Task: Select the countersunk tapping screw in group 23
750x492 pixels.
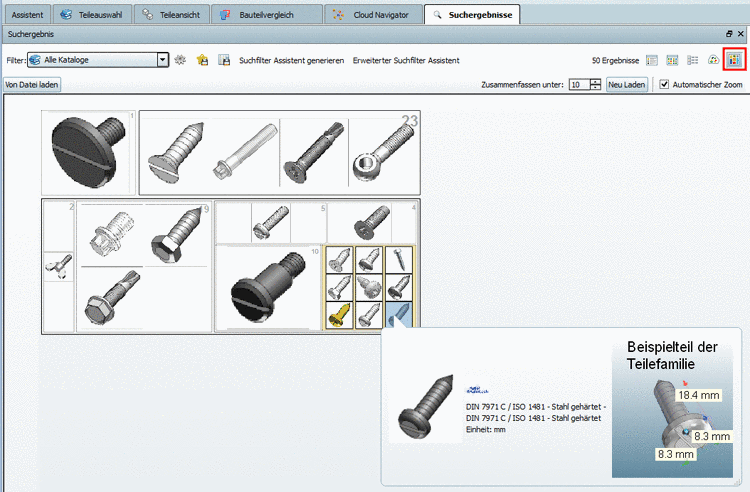Action: point(175,153)
